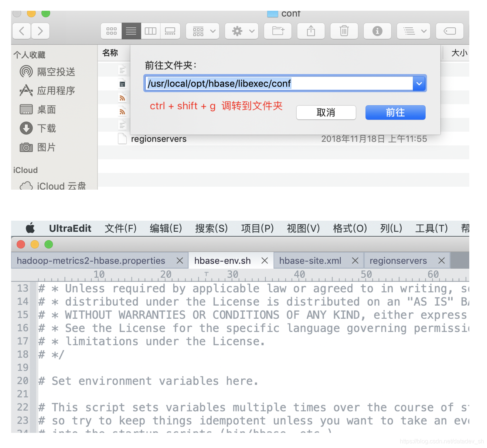The width and height of the screenshot is (487, 448).
Task: Open the 工具(T) menu
Action: pos(432,228)
